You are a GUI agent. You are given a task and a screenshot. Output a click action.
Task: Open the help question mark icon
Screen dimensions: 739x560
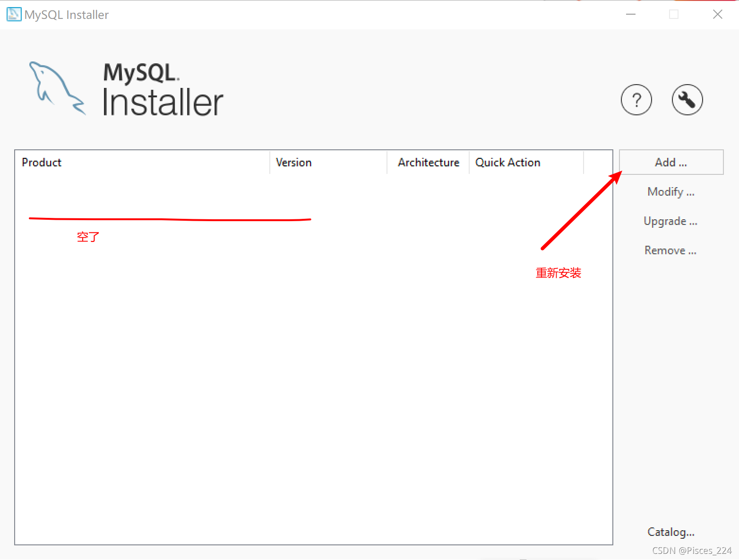(x=636, y=100)
